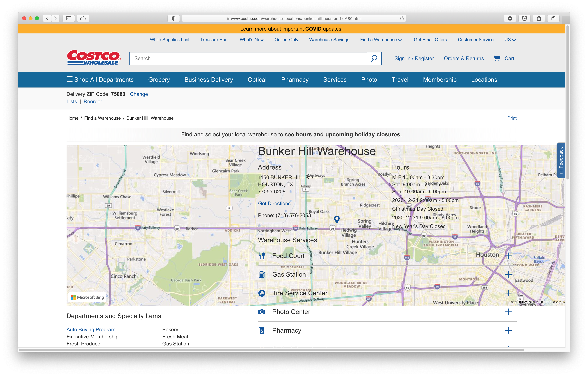This screenshot has height=376, width=588.
Task: Click the map location pin
Action: click(x=337, y=219)
